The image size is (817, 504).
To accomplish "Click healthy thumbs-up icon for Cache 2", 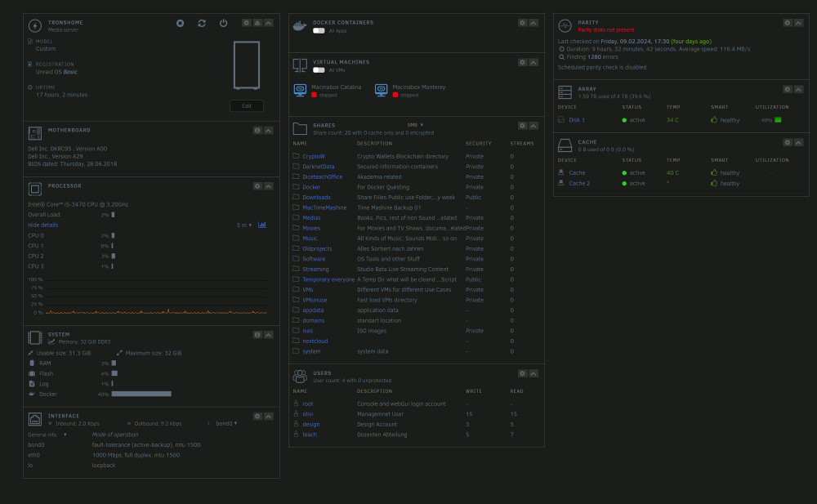I will click(714, 184).
